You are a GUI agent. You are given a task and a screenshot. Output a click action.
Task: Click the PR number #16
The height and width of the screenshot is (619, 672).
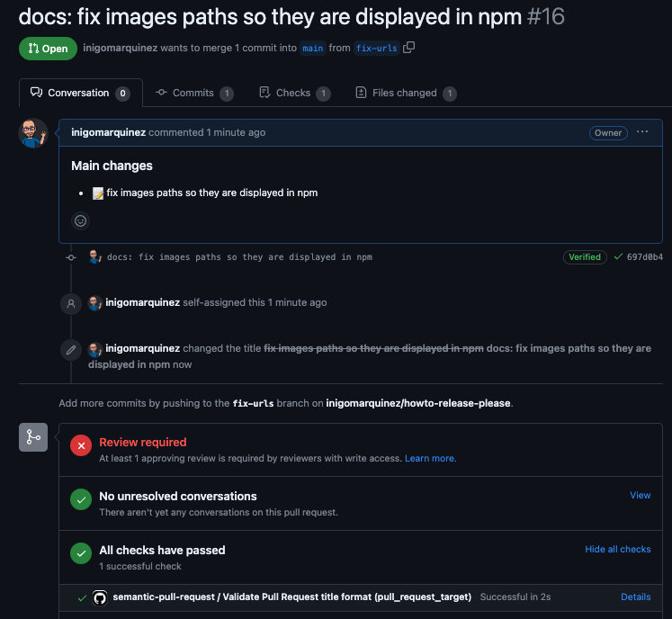545,17
